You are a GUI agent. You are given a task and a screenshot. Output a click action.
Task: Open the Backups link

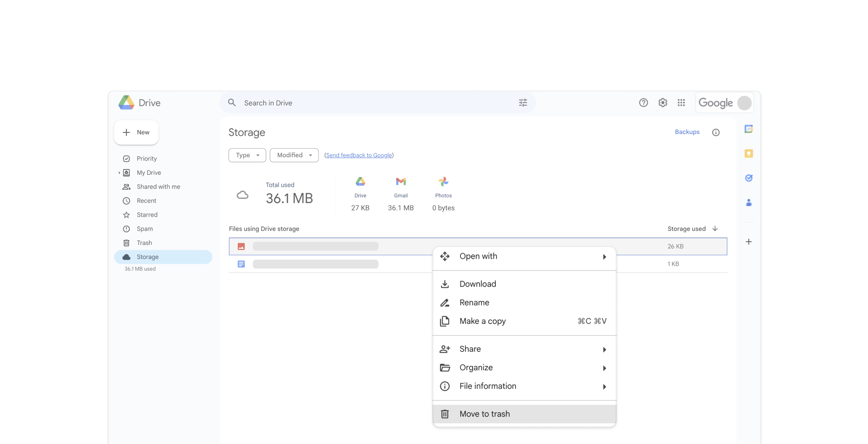[687, 132]
